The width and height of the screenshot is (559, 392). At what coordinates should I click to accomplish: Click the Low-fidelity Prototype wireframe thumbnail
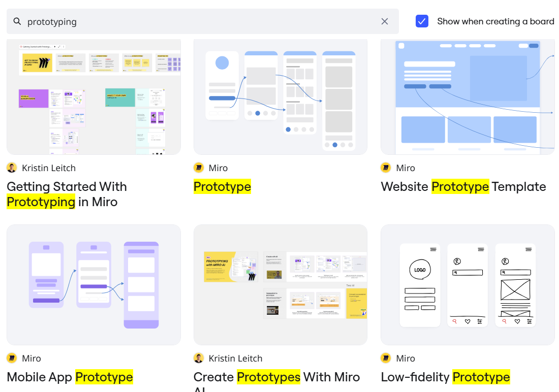468,284
